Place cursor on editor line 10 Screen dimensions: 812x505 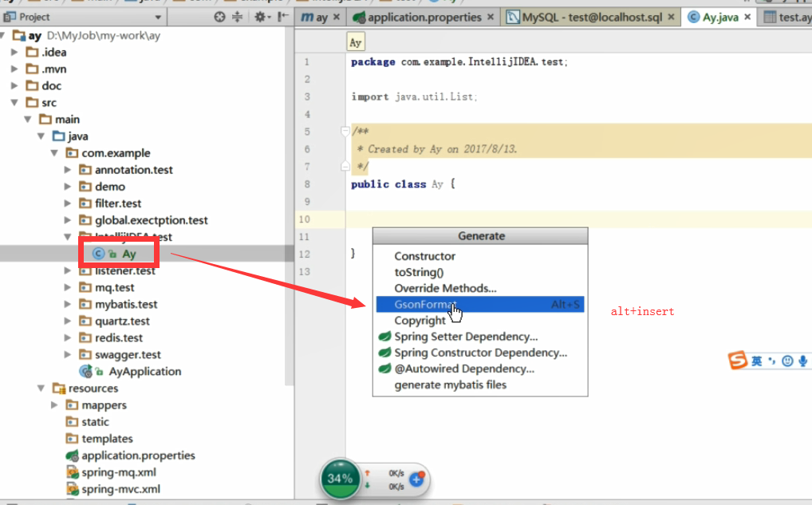pyautogui.click(x=578, y=219)
